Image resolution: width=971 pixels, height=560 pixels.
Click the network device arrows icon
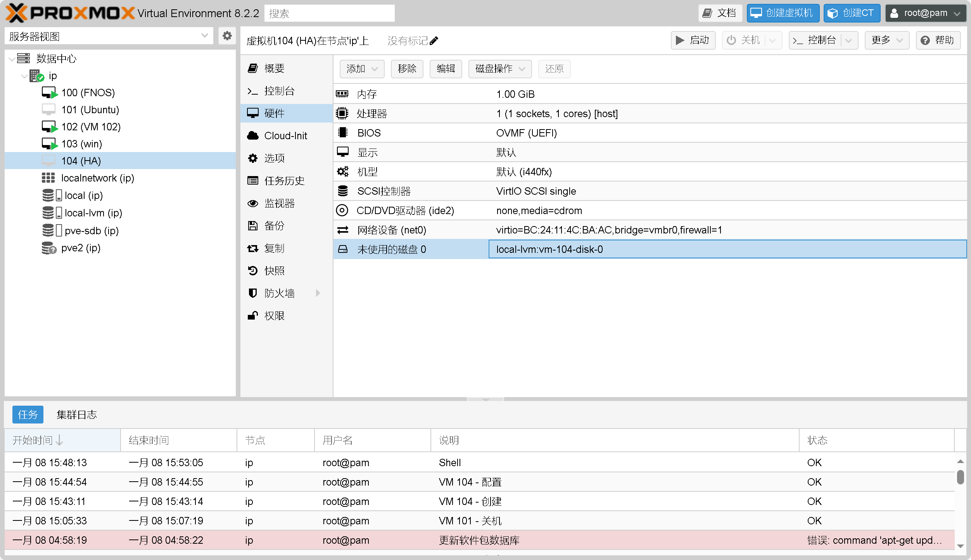(x=342, y=230)
